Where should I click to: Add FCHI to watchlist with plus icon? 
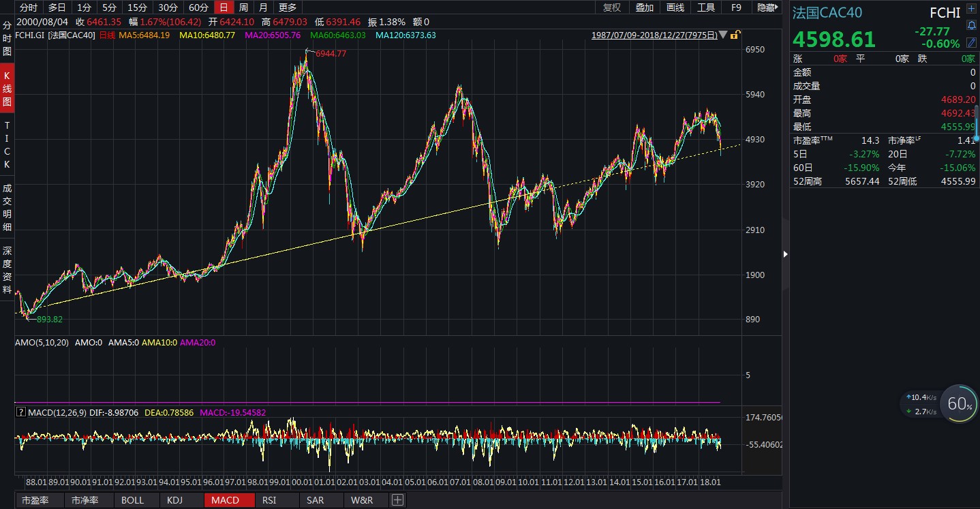pyautogui.click(x=971, y=10)
